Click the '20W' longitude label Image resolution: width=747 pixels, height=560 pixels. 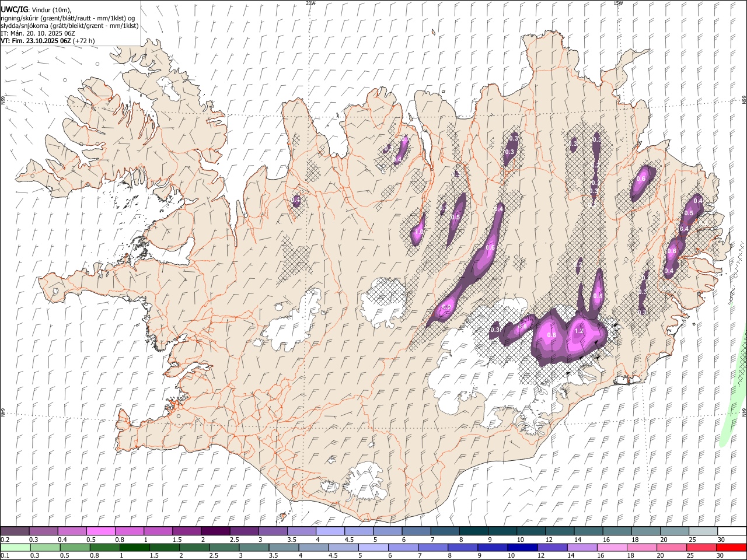pyautogui.click(x=311, y=3)
